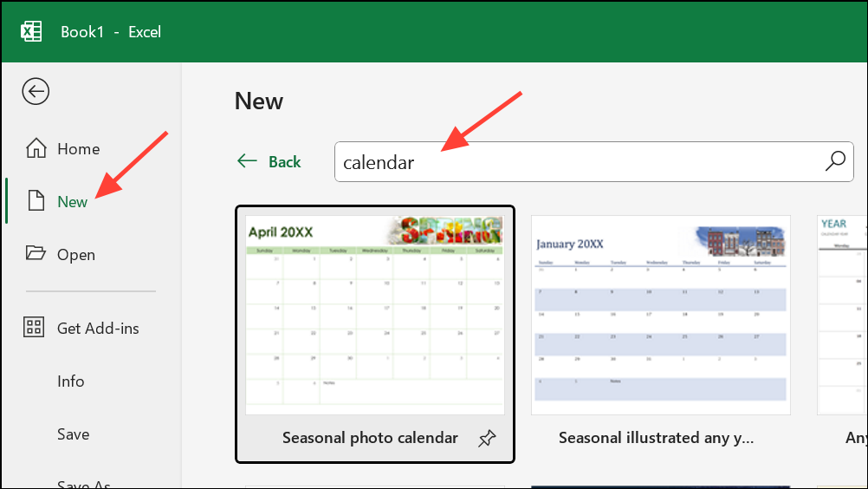Choose Save from the sidebar

(73, 434)
